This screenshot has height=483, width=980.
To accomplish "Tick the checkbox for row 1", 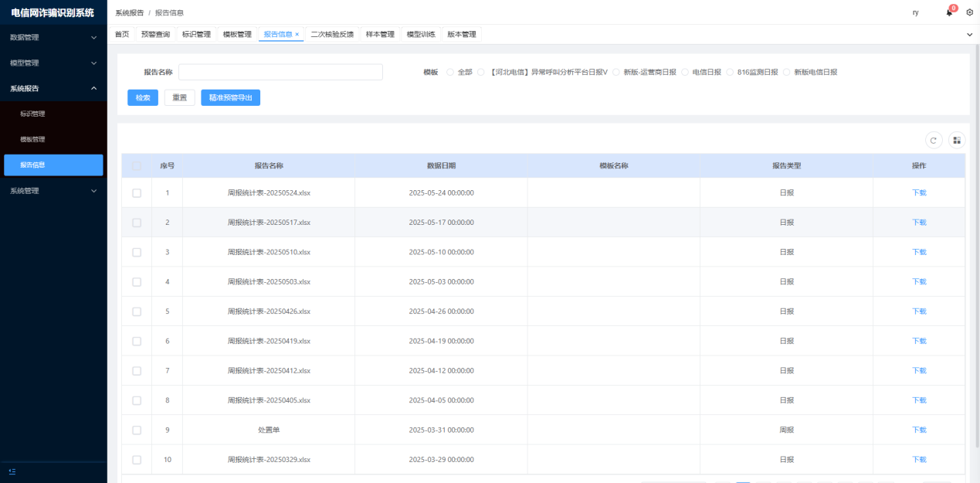I will pyautogui.click(x=137, y=193).
